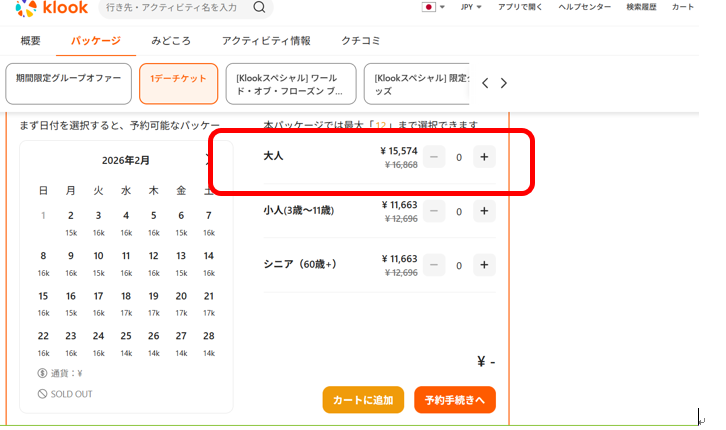
Task: Select the 1デーチケット package option
Action: tap(178, 84)
